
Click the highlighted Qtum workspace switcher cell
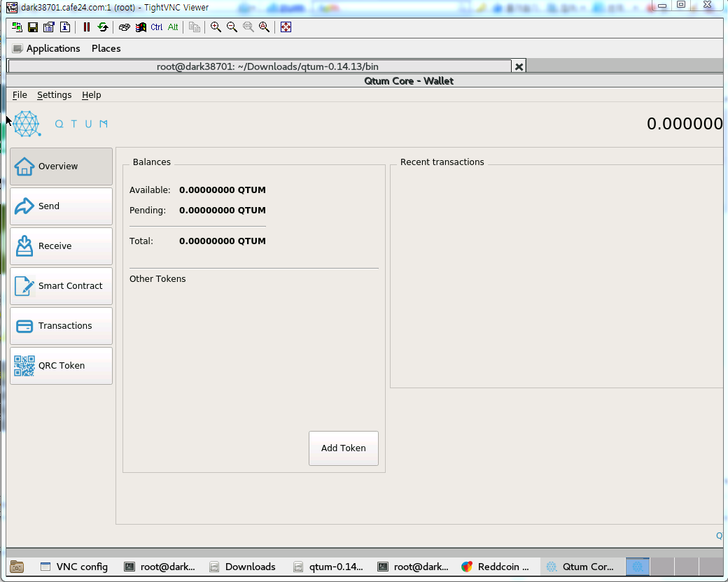tap(638, 567)
